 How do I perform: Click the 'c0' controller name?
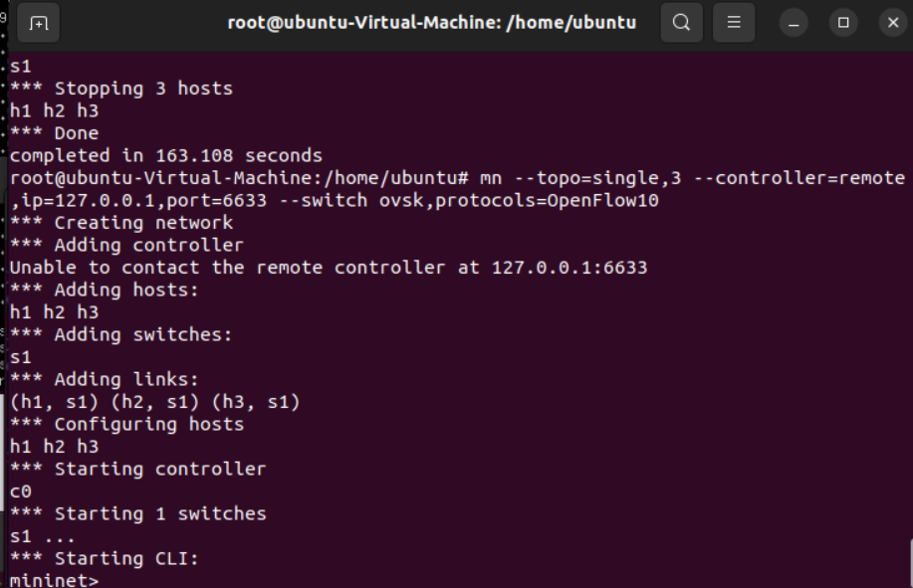click(x=21, y=491)
